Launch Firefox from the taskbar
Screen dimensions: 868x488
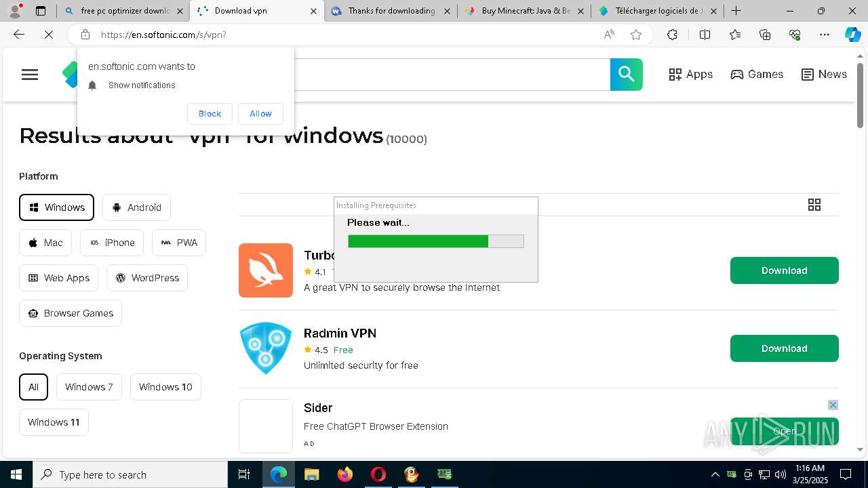344,474
